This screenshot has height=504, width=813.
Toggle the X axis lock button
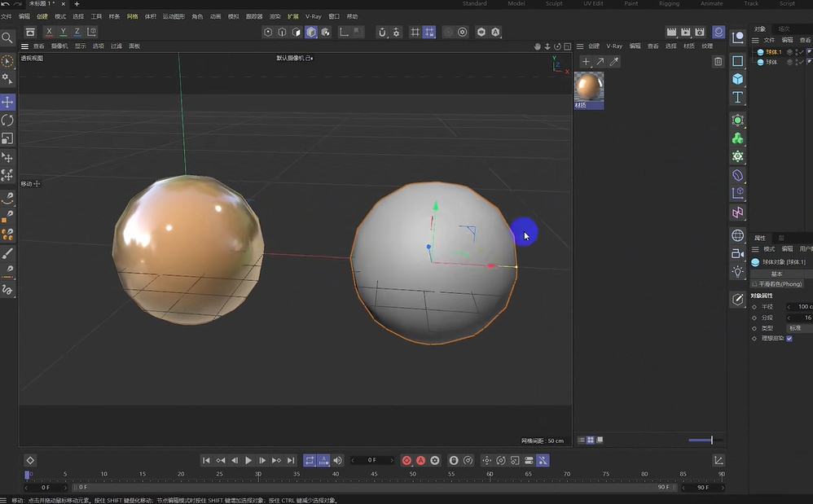coord(51,32)
